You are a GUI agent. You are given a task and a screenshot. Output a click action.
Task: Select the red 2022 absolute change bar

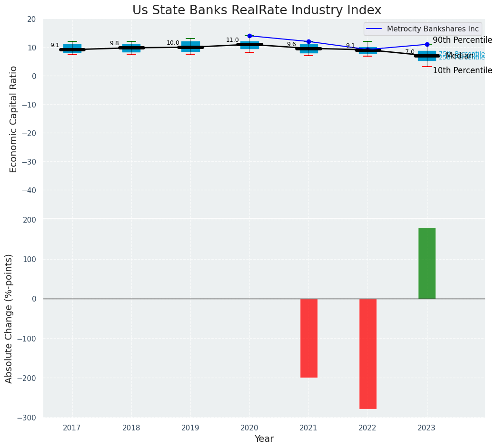pos(368,353)
